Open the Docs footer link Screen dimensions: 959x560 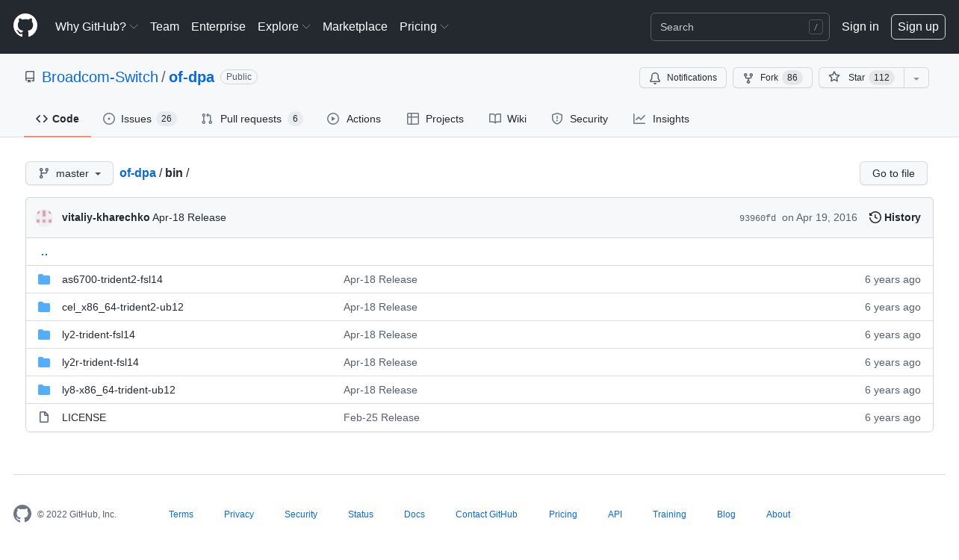pos(415,514)
